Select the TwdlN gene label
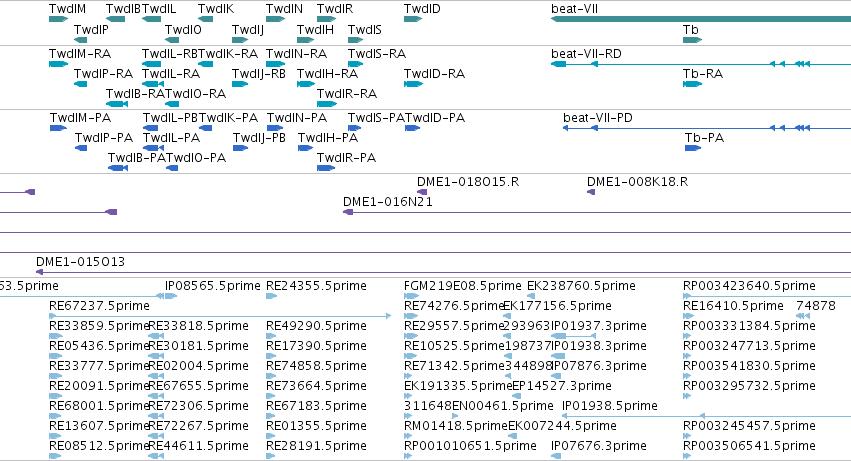The image size is (851, 461). [x=284, y=9]
